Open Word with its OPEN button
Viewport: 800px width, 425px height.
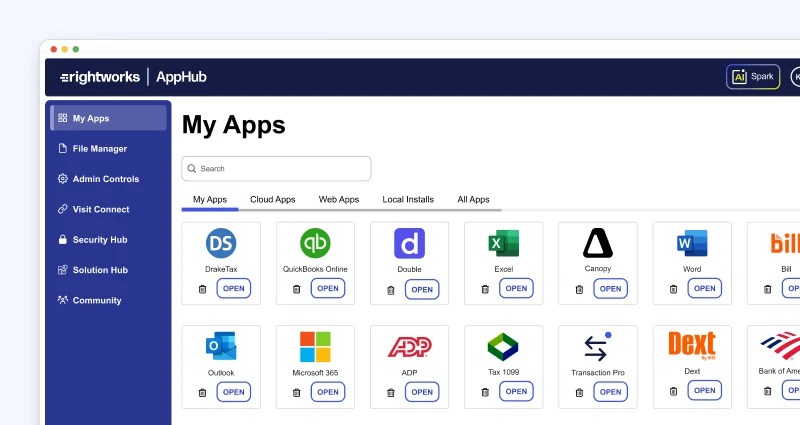(705, 288)
